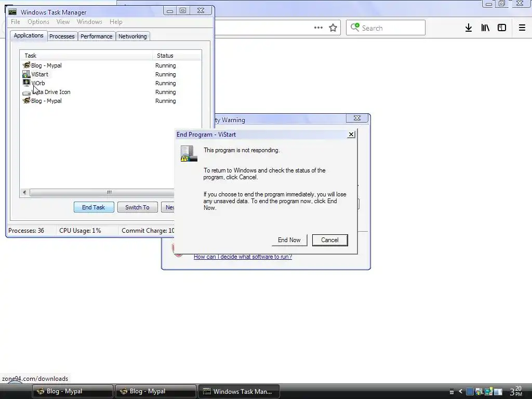Image resolution: width=532 pixels, height=399 pixels.
Task: Select the ViOrb task row
Action: [x=111, y=83]
